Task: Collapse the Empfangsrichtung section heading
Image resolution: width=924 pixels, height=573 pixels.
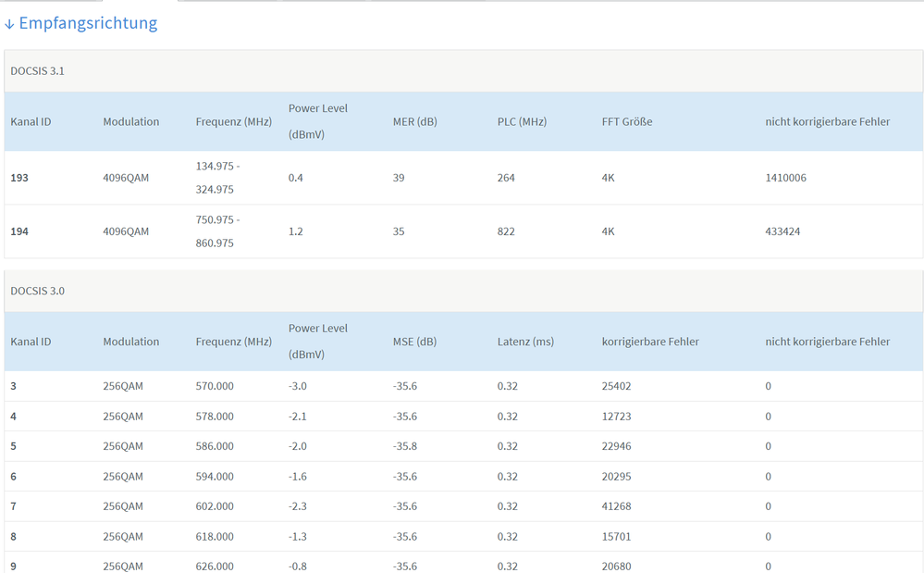Action: pos(88,23)
